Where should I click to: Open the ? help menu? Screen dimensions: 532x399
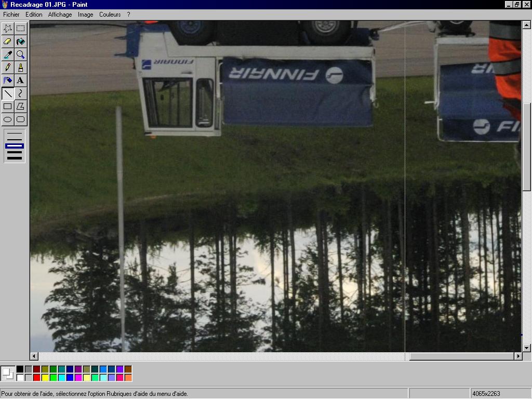[128, 15]
